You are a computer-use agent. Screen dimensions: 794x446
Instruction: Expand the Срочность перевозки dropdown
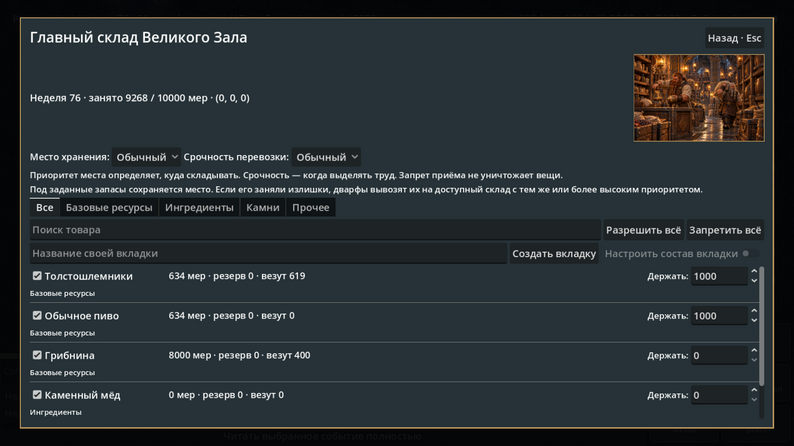tap(327, 157)
